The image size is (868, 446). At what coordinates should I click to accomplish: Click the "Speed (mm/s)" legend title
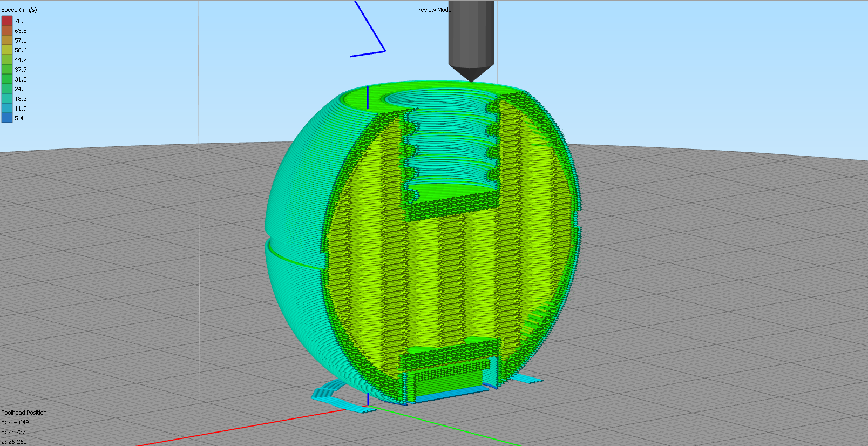click(19, 10)
